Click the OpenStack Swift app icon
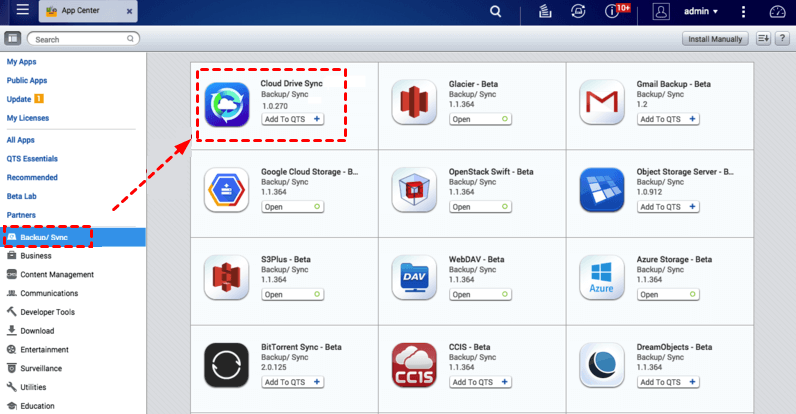Image resolution: width=796 pixels, height=414 pixels. pos(414,190)
